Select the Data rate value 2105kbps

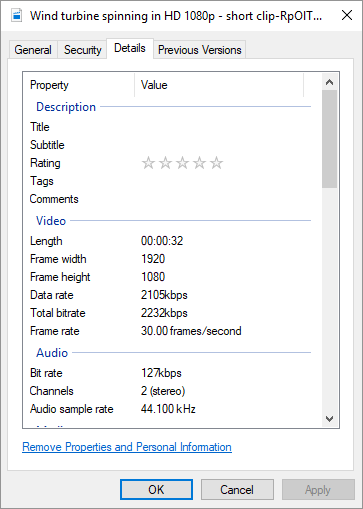click(x=164, y=295)
